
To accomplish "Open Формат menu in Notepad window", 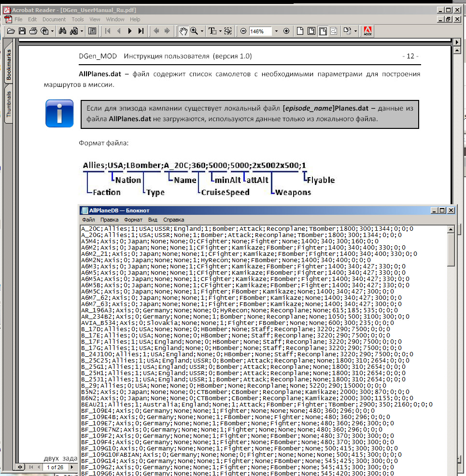I will point(133,220).
